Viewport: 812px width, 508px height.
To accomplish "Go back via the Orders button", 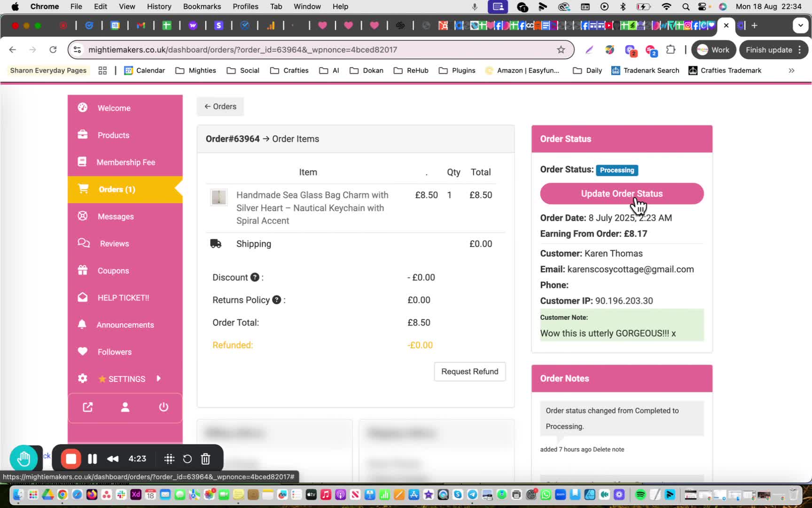I will [220, 106].
